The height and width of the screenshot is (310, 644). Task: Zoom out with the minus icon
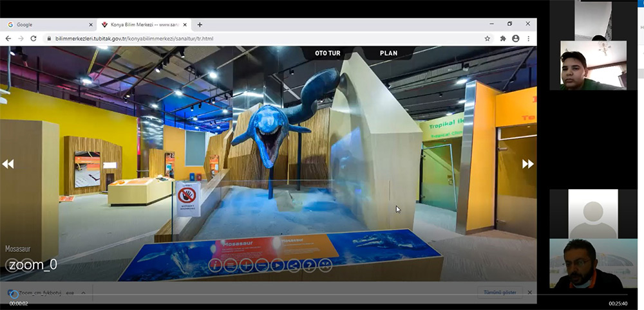[262, 265]
